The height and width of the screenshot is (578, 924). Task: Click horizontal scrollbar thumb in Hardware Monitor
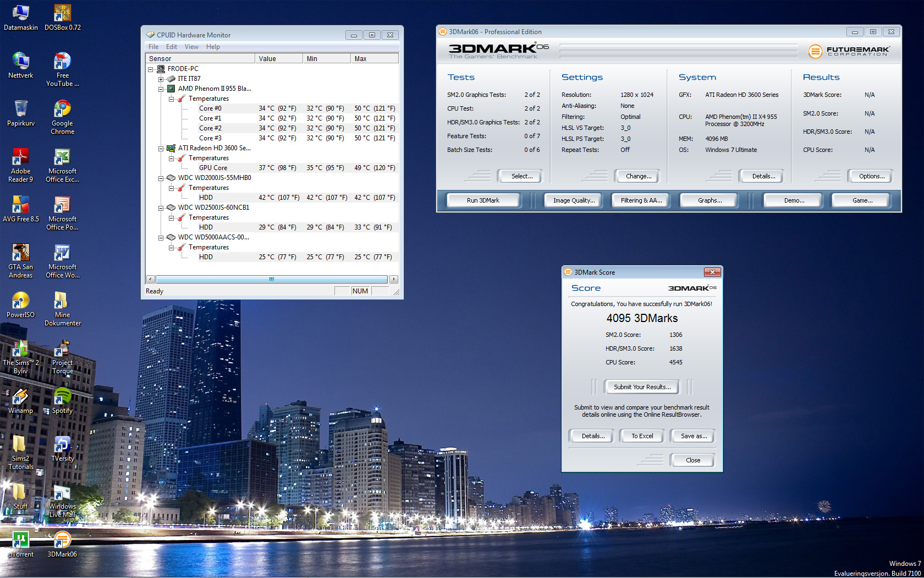272,280
